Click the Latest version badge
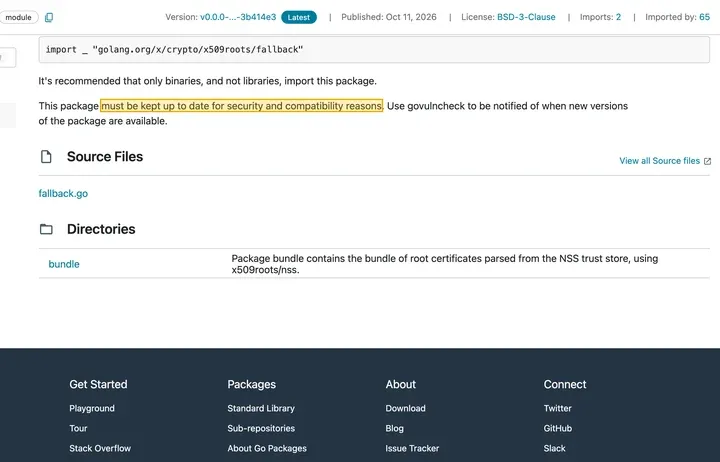 pos(298,17)
